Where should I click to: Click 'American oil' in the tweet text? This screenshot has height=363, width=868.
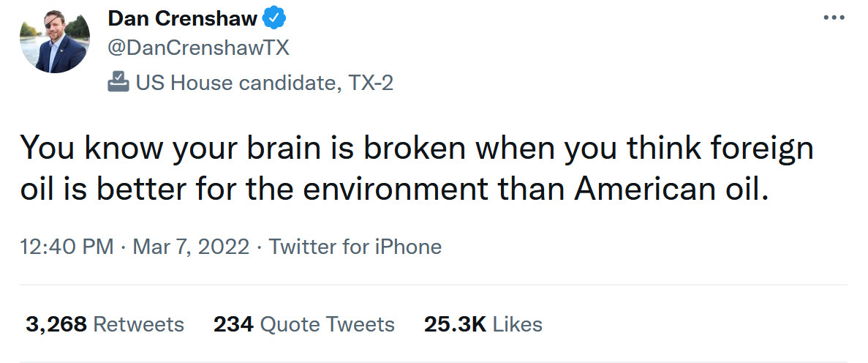pyautogui.click(x=670, y=190)
